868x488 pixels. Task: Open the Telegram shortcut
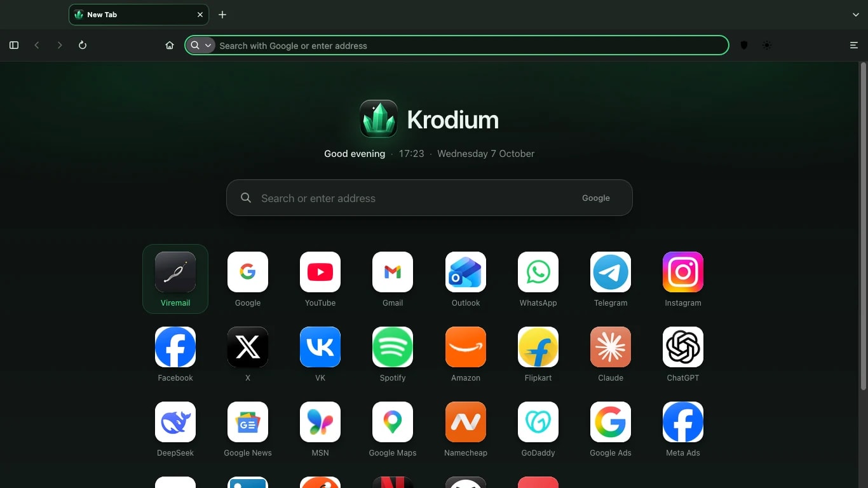pyautogui.click(x=611, y=279)
